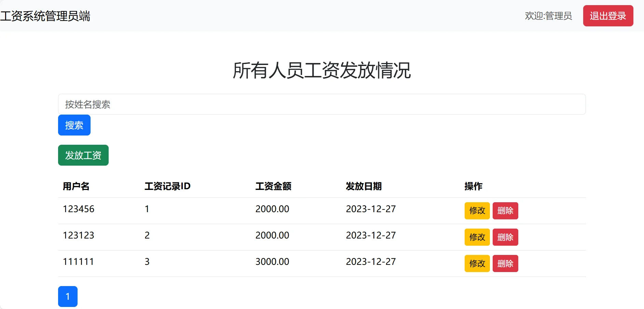The height and width of the screenshot is (309, 644).
Task: Click 修改 for user 123456
Action: tap(477, 211)
